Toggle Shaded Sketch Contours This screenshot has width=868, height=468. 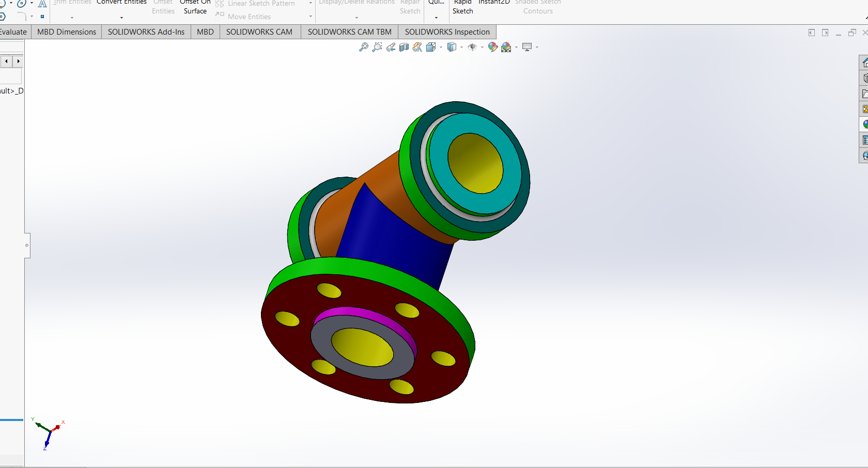(538, 6)
